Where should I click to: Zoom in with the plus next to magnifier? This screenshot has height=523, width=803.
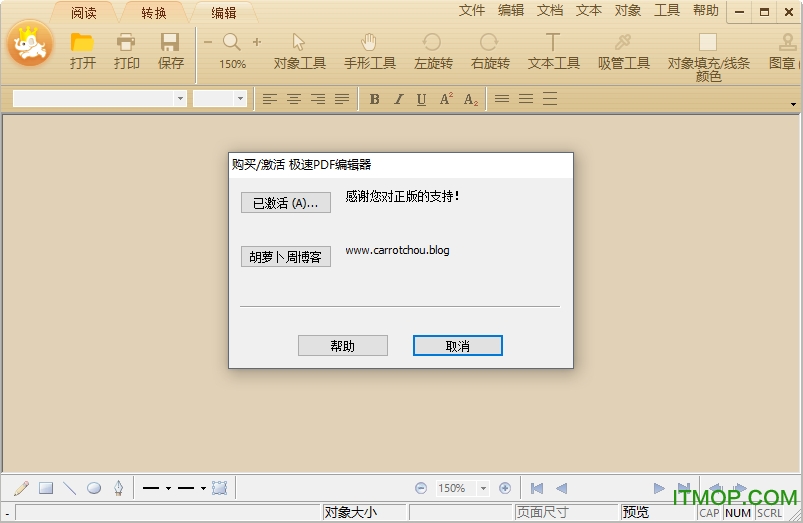[257, 42]
